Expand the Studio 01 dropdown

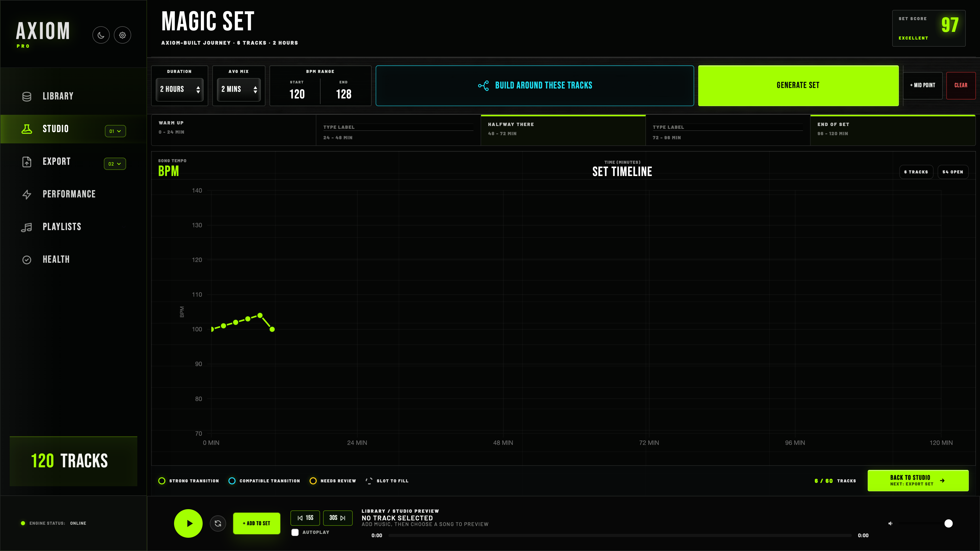tap(115, 131)
